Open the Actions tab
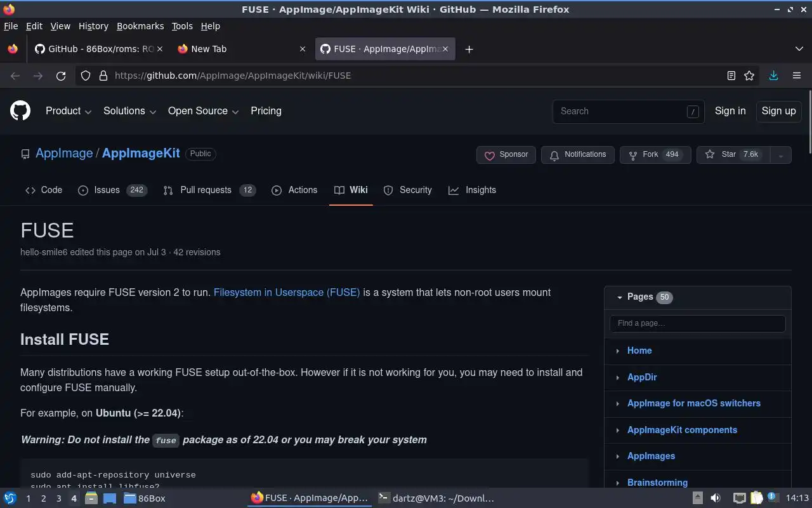812x508 pixels. [294, 190]
